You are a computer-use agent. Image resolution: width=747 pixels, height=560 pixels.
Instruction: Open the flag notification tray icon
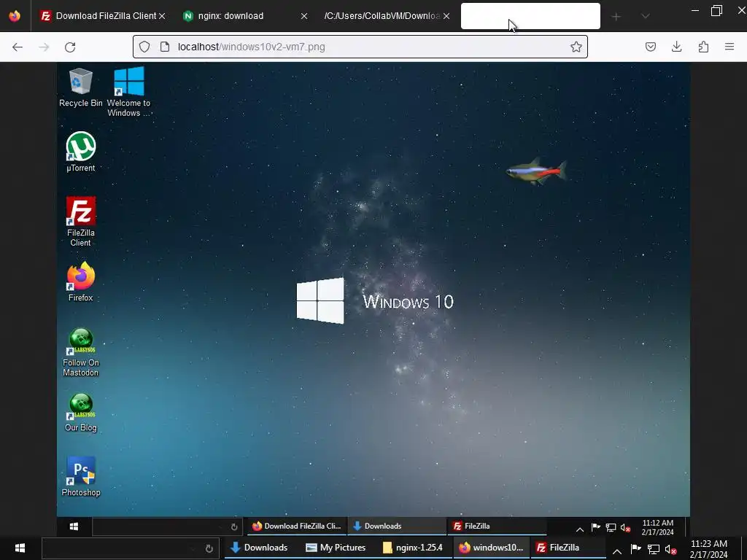(635, 549)
